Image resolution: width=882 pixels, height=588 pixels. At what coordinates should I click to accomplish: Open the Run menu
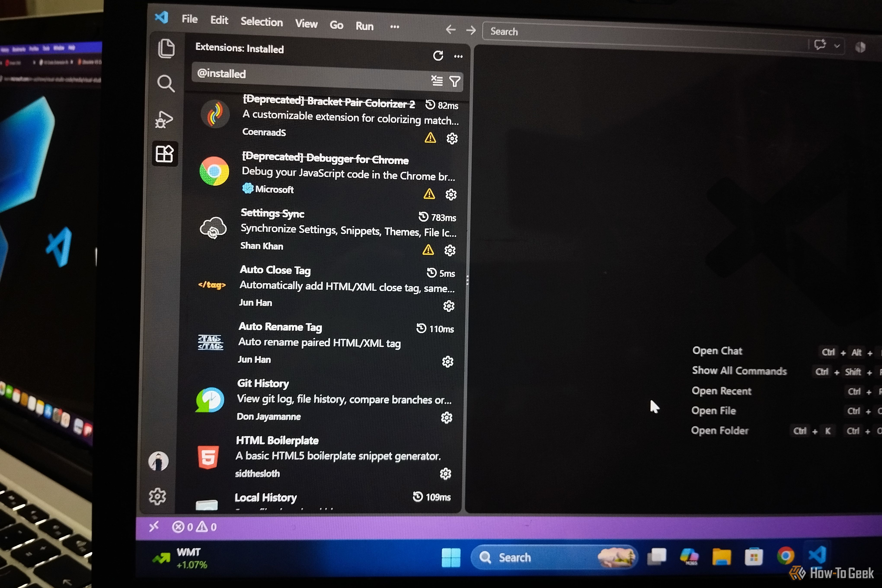point(364,26)
